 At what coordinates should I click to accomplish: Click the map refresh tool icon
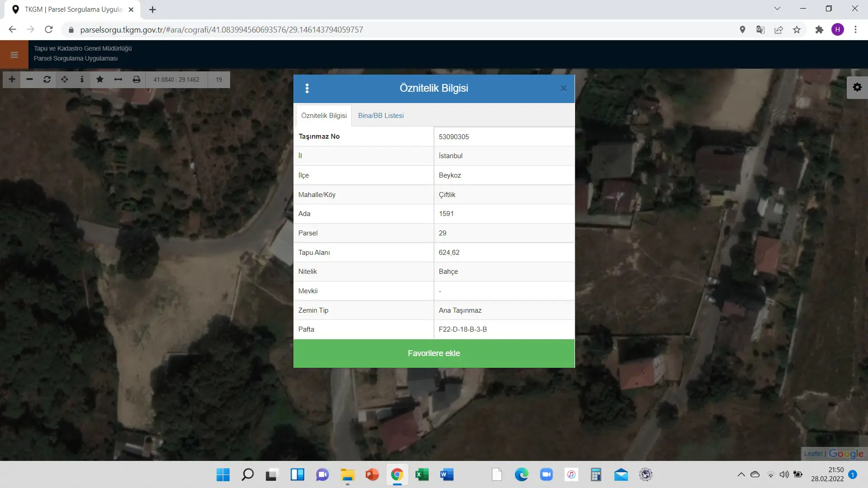(x=47, y=80)
